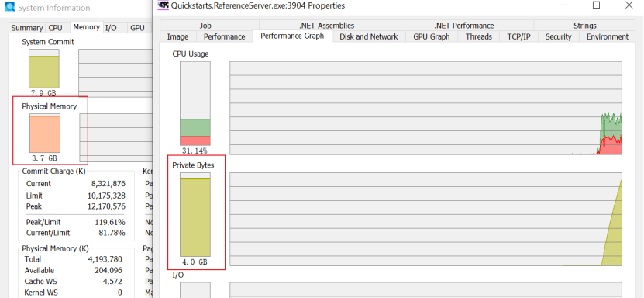644x298 pixels.
Task: Switch to the TCP/IP tab
Action: [518, 36]
